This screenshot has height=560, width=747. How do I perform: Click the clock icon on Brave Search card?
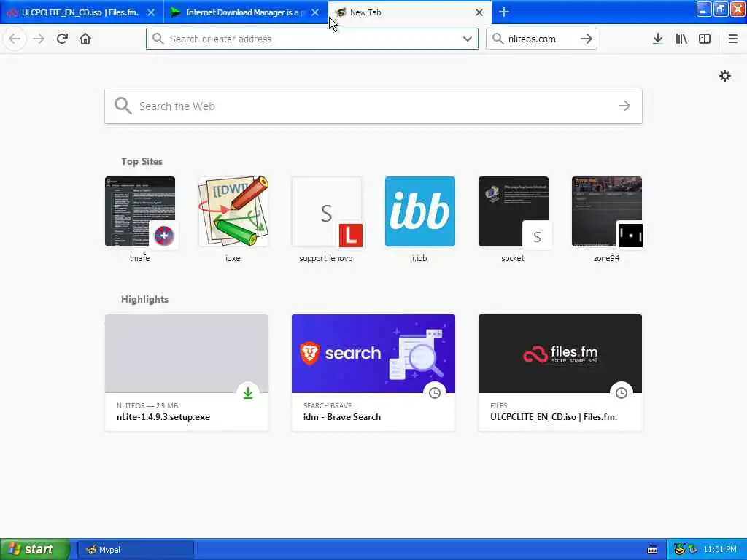(x=435, y=393)
